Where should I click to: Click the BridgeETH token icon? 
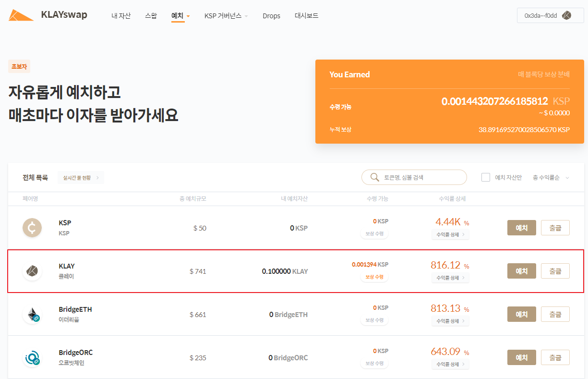[x=32, y=315]
